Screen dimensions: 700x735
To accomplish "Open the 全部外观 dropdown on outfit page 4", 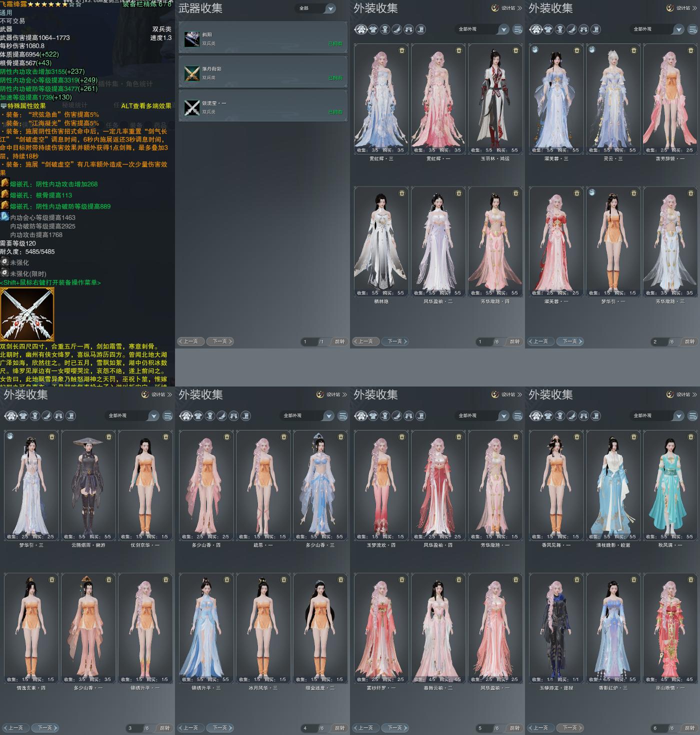I will (x=307, y=416).
